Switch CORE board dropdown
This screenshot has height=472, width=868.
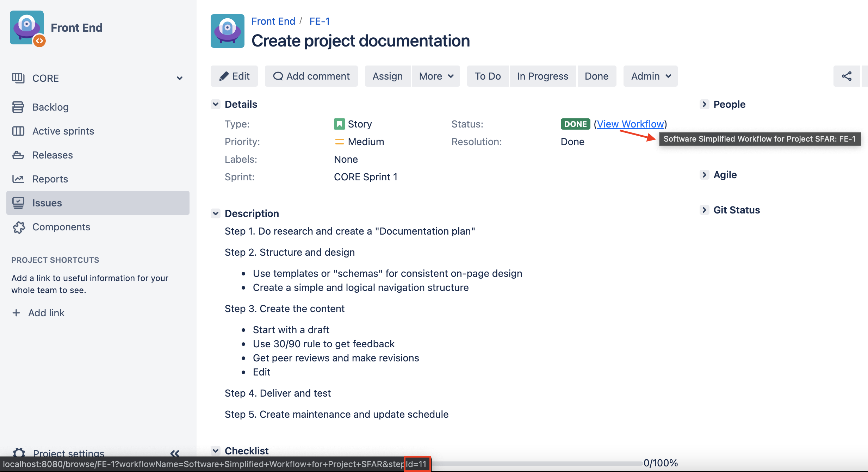pos(179,78)
